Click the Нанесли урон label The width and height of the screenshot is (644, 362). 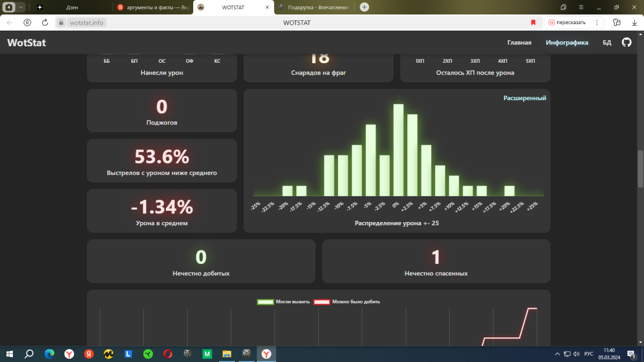pos(162,72)
